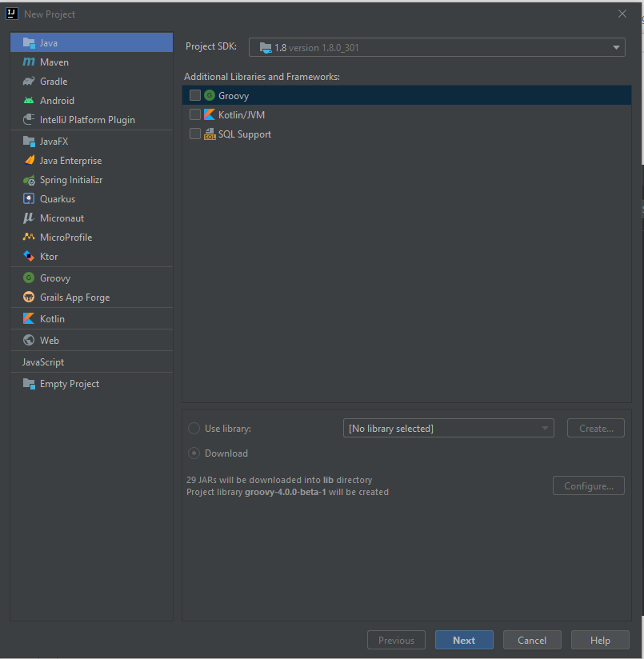Click the JavaFX folder icon

[29, 142]
